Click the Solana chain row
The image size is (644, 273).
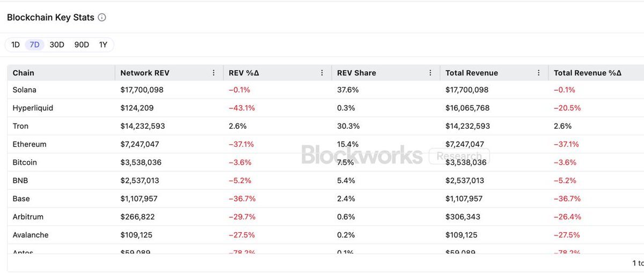[25, 90]
